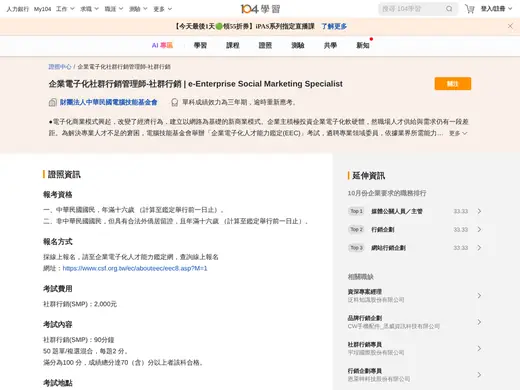The image size is (520, 390).
Task: Select Top 2 行銷企劃 row
Action: (x=415, y=230)
